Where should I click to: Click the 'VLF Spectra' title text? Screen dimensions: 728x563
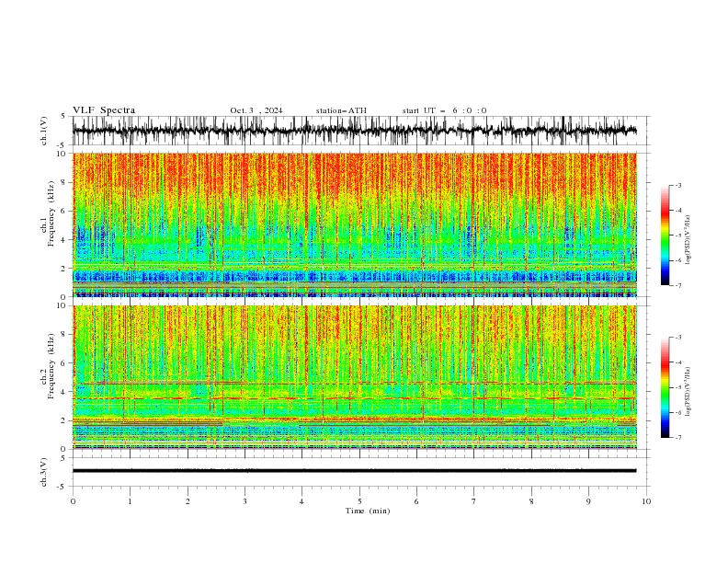coord(104,110)
